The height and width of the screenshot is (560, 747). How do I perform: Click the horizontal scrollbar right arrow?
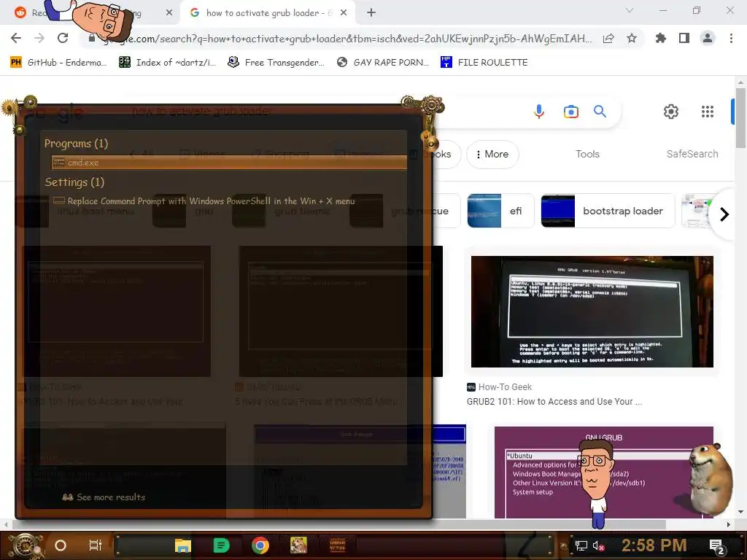tap(728, 524)
